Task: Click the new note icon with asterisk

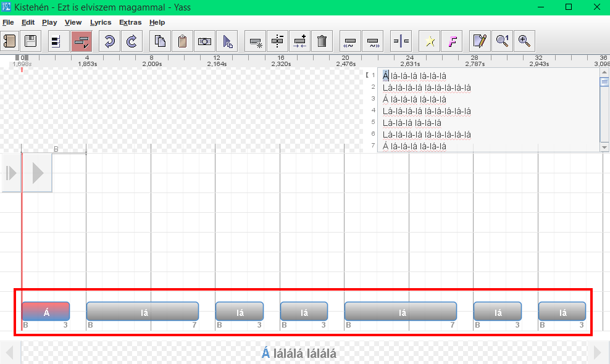Action: (255, 41)
